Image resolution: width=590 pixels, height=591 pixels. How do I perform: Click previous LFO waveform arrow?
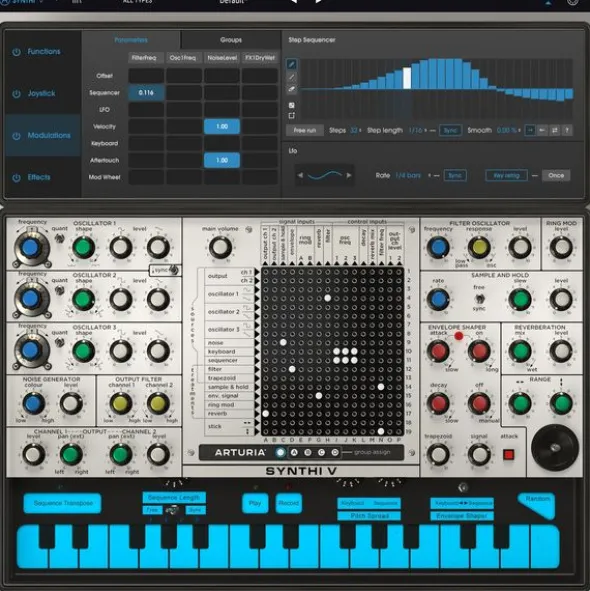(x=300, y=175)
